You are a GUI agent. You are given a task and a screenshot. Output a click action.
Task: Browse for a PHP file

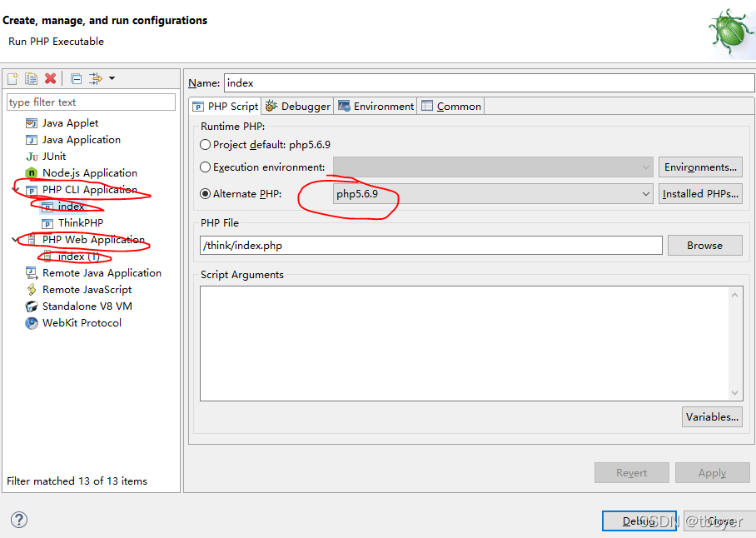pos(705,246)
